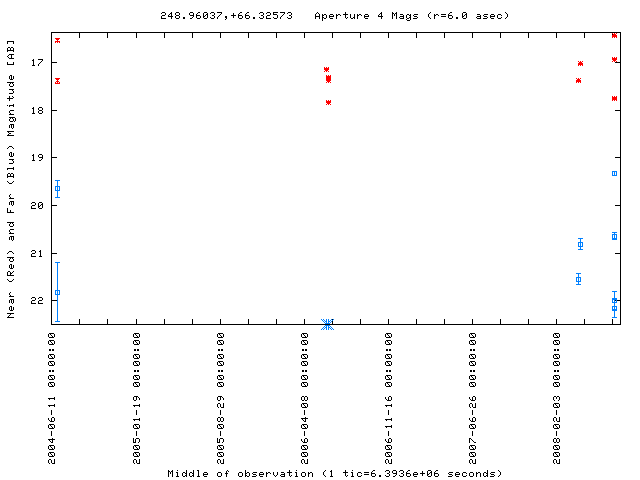This screenshot has width=640, height=480.
Task: Select the rightmost red point near magnitude 17.75
Action: pyautogui.click(x=615, y=98)
